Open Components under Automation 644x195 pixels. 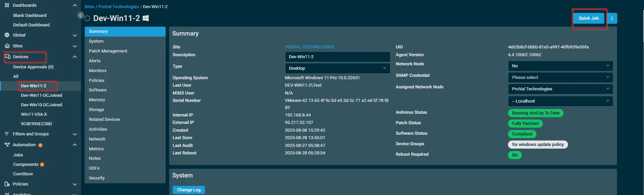click(x=26, y=165)
